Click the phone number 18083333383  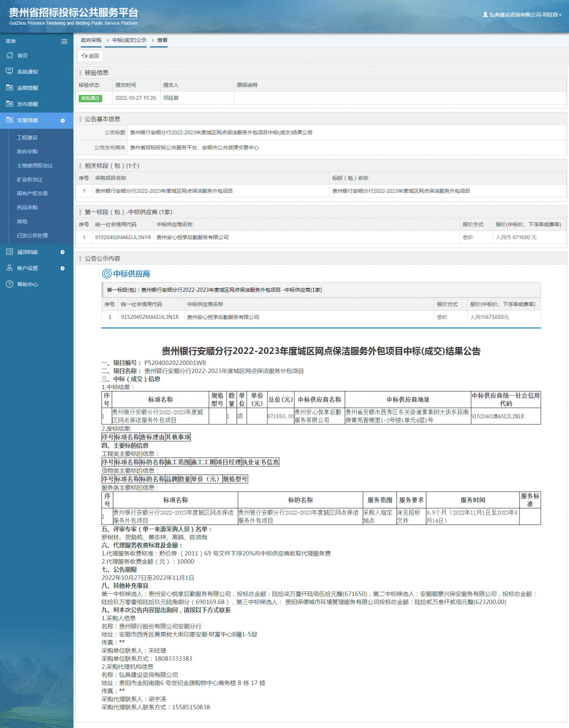(x=173, y=659)
